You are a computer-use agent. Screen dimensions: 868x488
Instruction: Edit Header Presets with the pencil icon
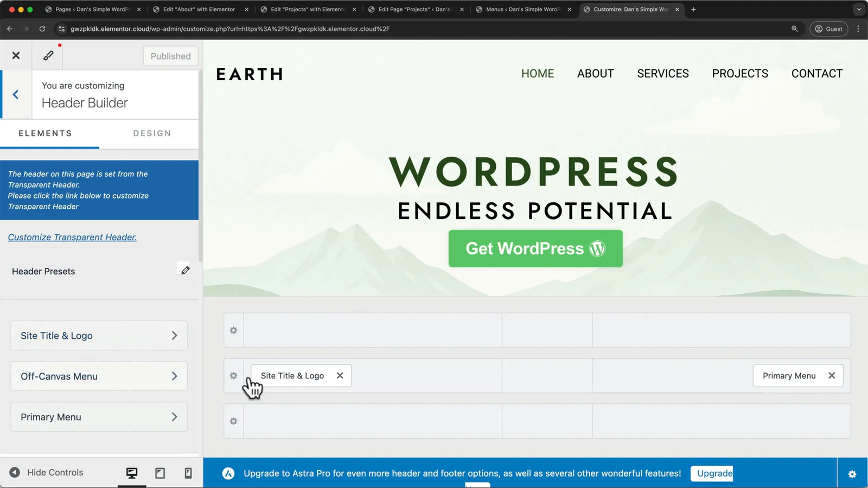pos(186,270)
